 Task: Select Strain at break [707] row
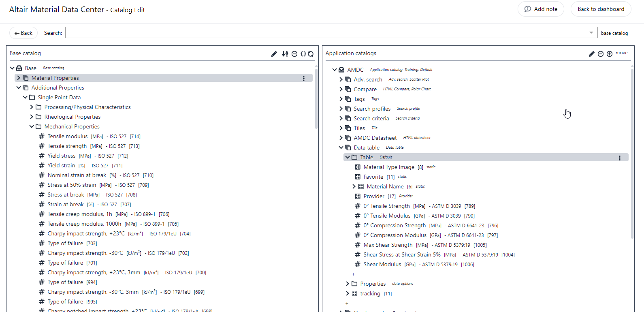pos(85,204)
